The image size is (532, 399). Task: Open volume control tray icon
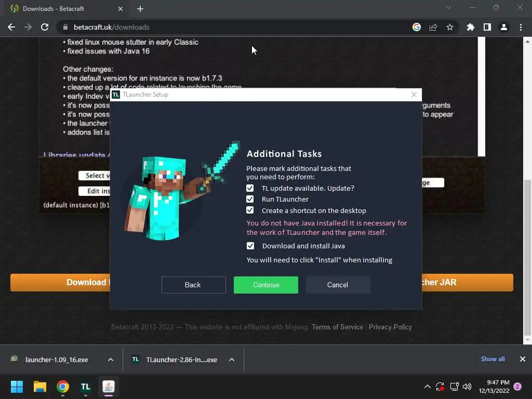[x=467, y=387]
